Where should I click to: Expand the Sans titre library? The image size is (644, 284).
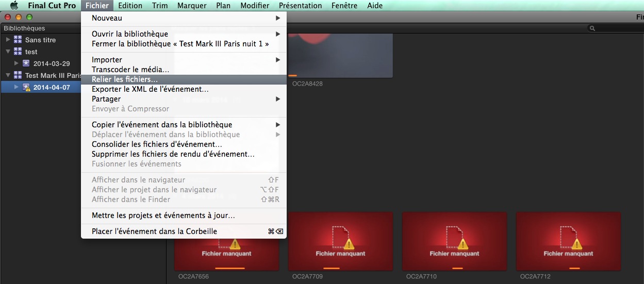pyautogui.click(x=8, y=40)
